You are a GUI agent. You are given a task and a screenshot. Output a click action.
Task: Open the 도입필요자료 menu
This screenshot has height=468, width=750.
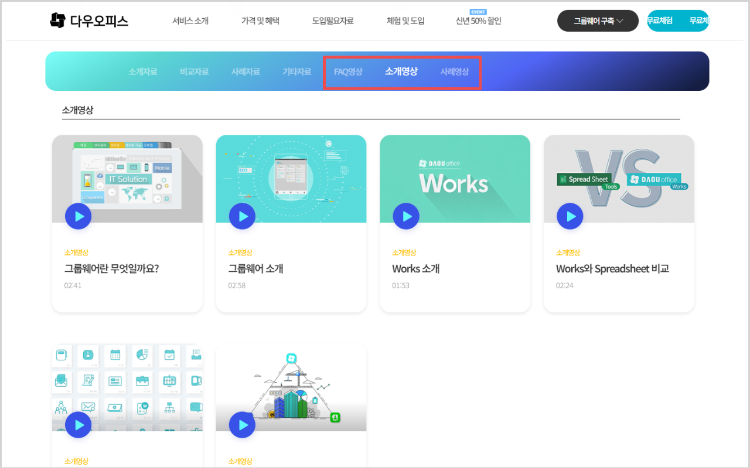click(333, 21)
